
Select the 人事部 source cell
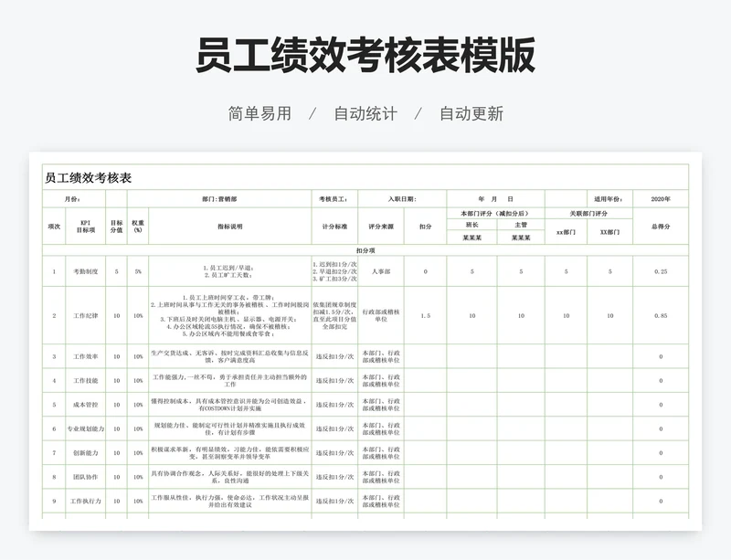coord(381,271)
